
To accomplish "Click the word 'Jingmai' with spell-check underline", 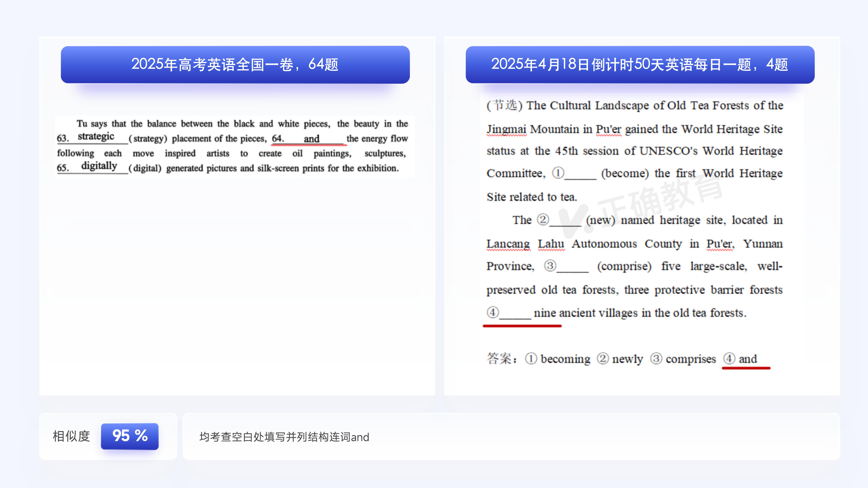I will pyautogui.click(x=506, y=129).
